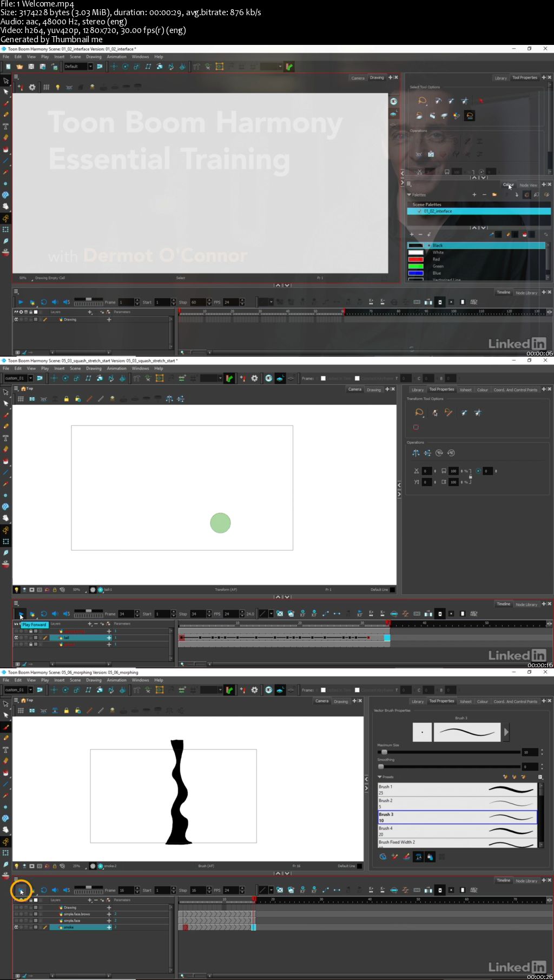Tick first checkbox after Frame in morphing toolbar

[323, 690]
